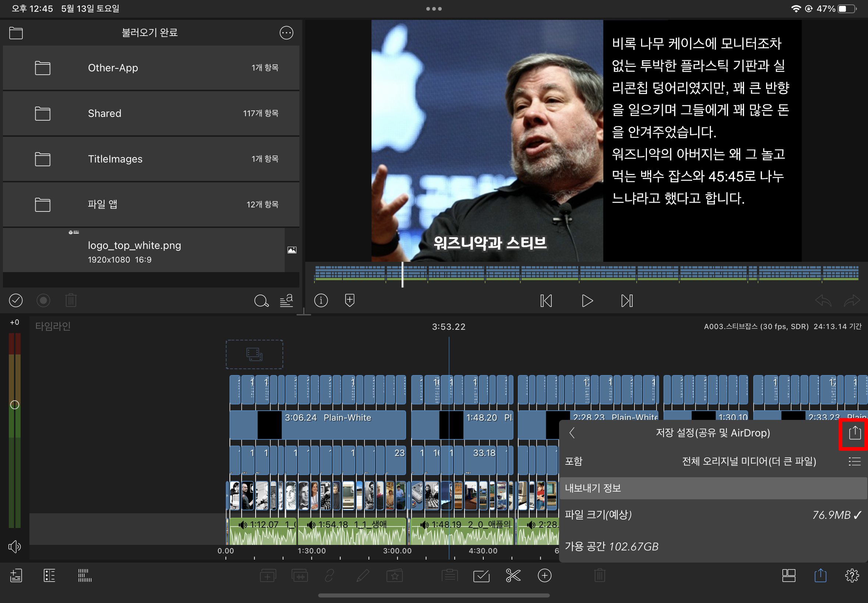This screenshot has height=603, width=868.
Task: Toggle the checkmark select button in library
Action: click(x=16, y=300)
